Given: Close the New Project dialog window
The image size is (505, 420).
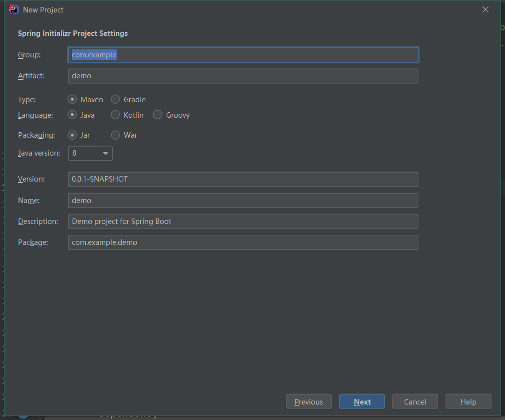Looking at the screenshot, I should (486, 9).
